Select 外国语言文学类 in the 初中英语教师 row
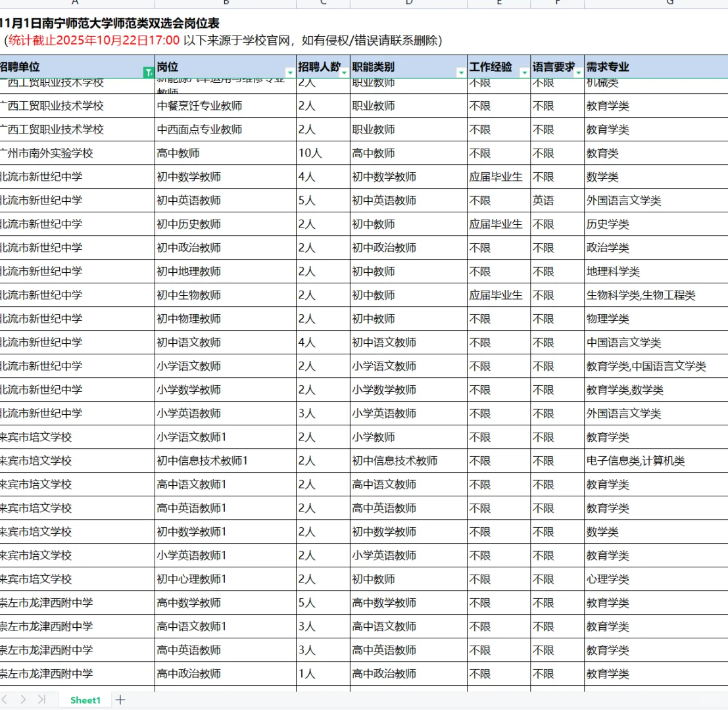The width and height of the screenshot is (728, 710). point(656,201)
